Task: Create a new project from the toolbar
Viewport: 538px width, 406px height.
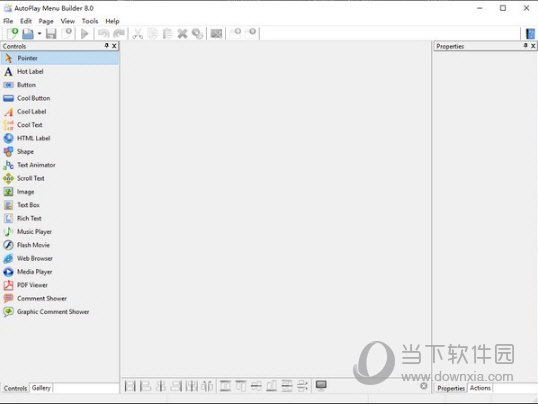Action: pos(12,34)
